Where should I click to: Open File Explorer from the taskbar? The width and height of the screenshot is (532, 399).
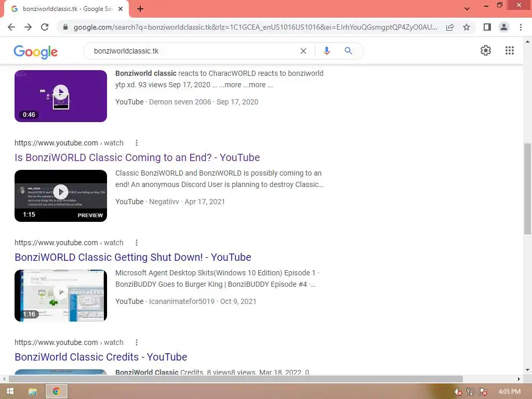(33, 392)
